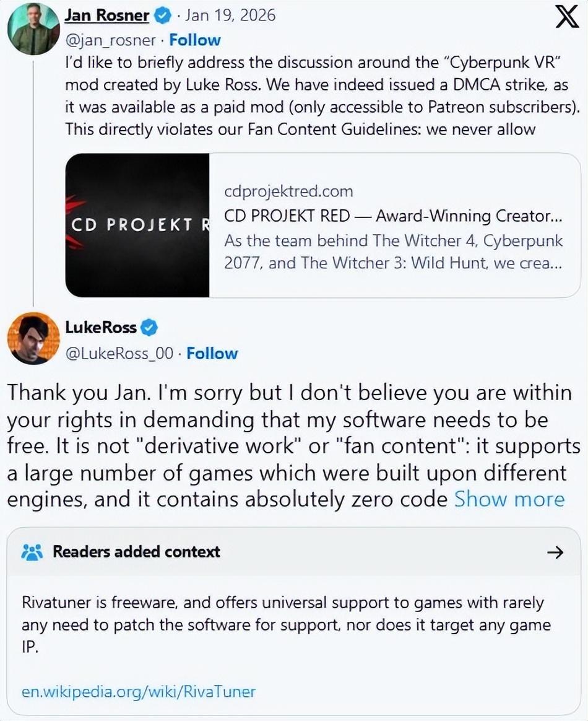Click the @jan_rosner handle
Screen dimensions: 588x721
110,40
